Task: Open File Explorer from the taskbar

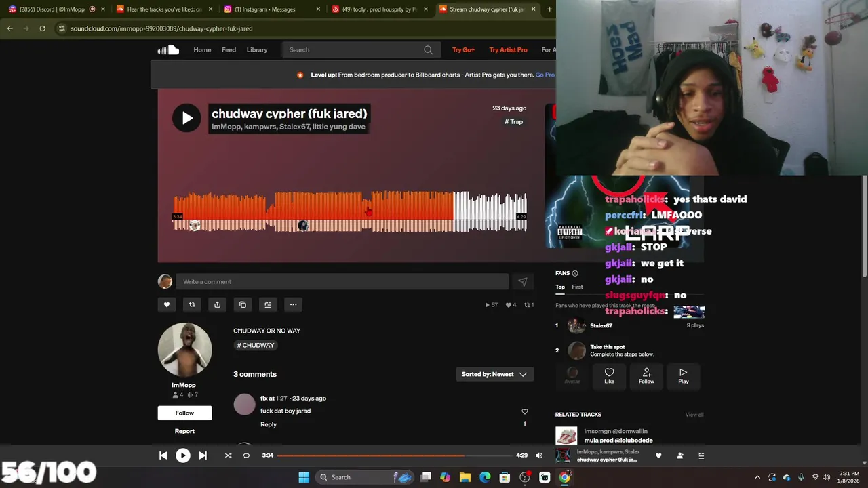Action: [465, 477]
